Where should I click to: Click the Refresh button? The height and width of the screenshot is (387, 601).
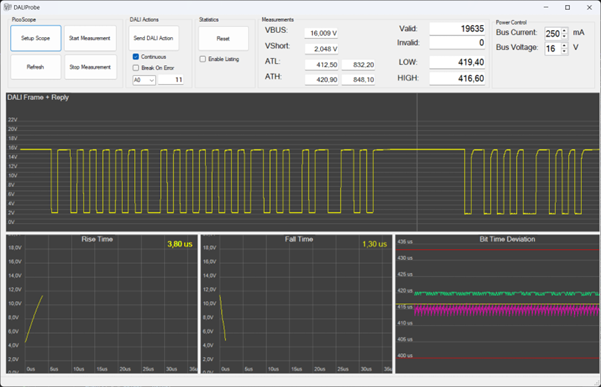pyautogui.click(x=36, y=67)
